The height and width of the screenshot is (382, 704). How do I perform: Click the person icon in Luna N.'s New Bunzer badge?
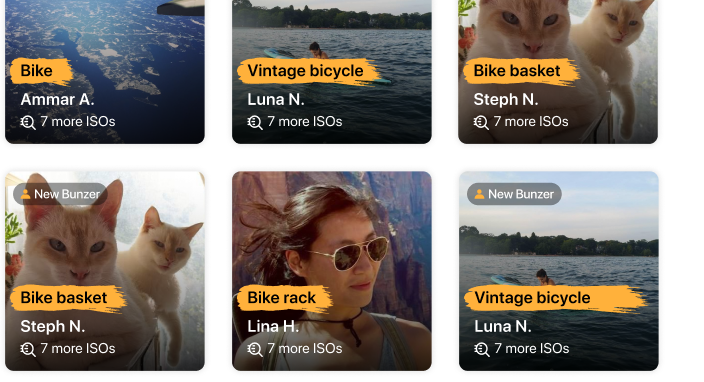click(480, 194)
